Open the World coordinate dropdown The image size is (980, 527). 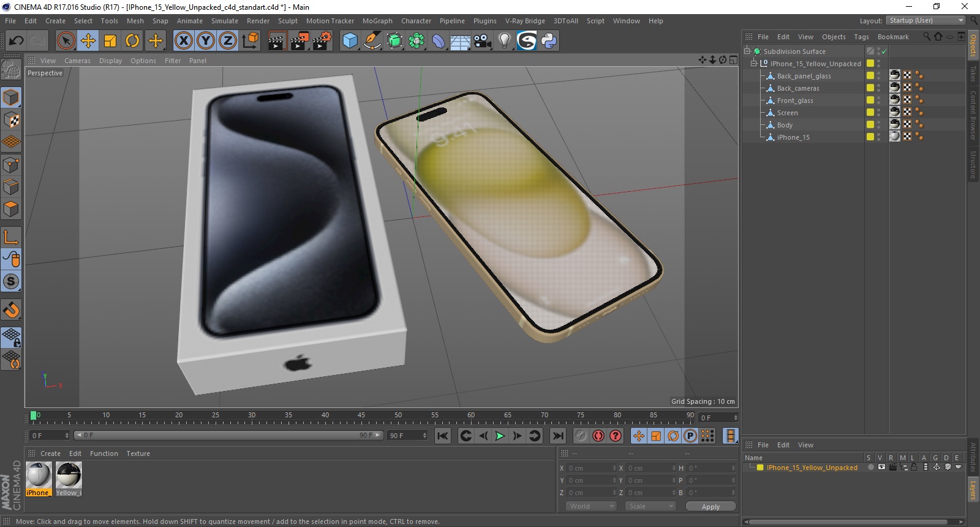pyautogui.click(x=590, y=506)
